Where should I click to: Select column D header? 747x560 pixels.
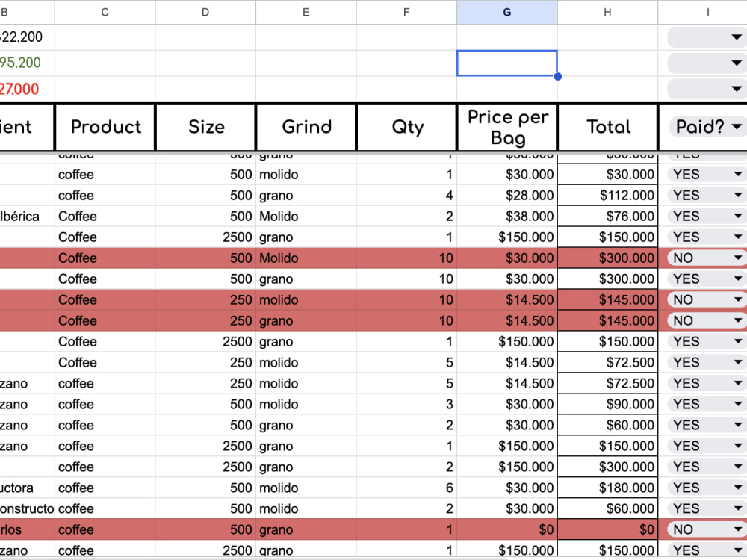coord(205,13)
